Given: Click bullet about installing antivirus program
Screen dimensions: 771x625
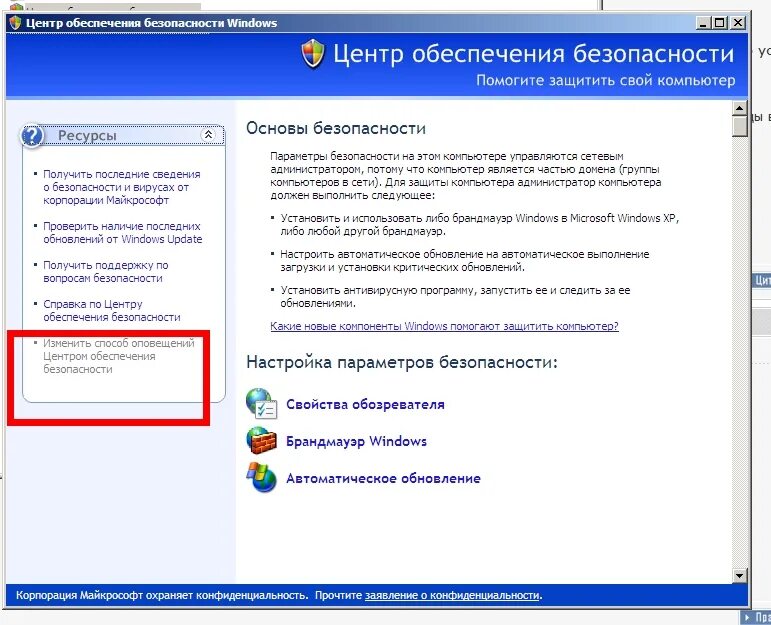Looking at the screenshot, I should (455, 297).
